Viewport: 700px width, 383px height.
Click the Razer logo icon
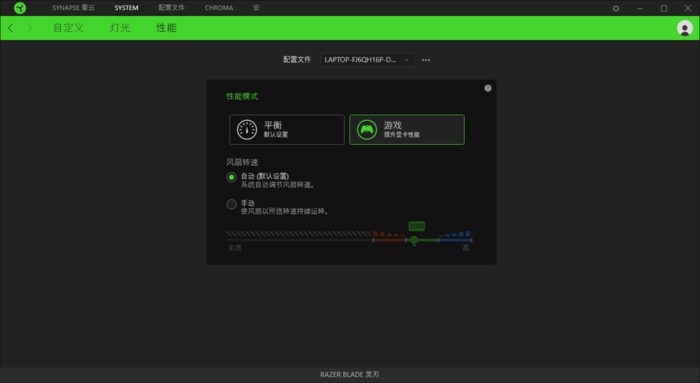[x=20, y=8]
